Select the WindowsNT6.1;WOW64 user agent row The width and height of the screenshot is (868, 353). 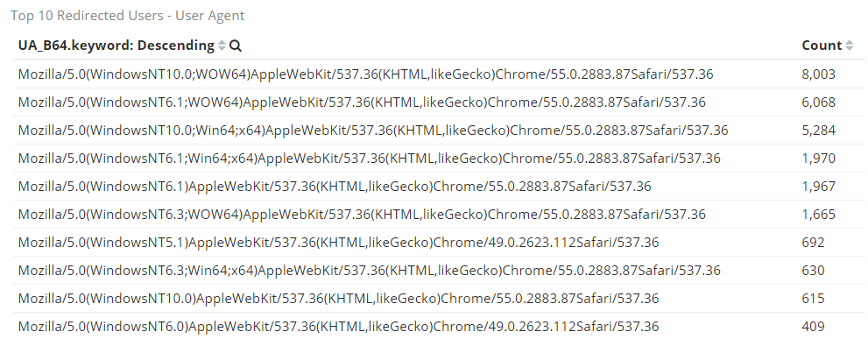coord(440,102)
